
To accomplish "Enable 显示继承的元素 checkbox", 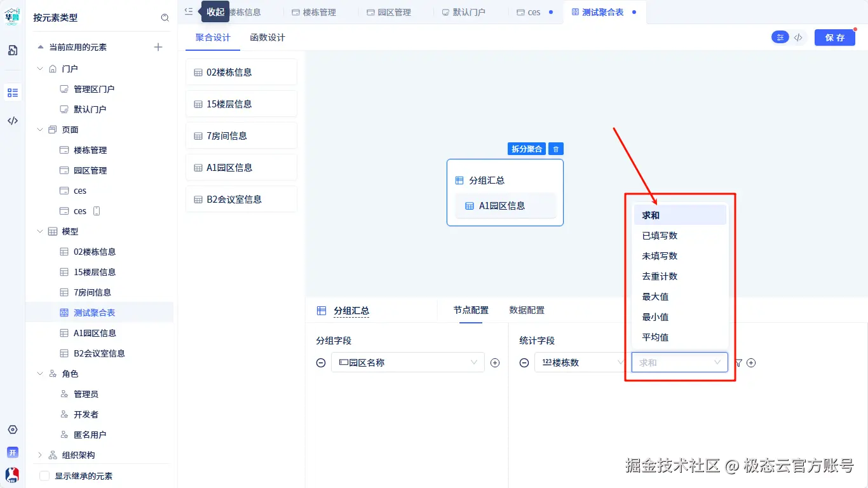I will pyautogui.click(x=44, y=476).
